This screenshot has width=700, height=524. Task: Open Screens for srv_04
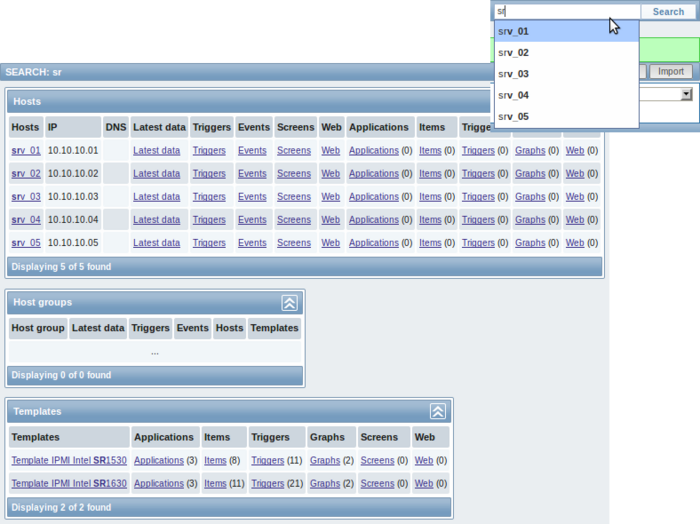tap(294, 220)
